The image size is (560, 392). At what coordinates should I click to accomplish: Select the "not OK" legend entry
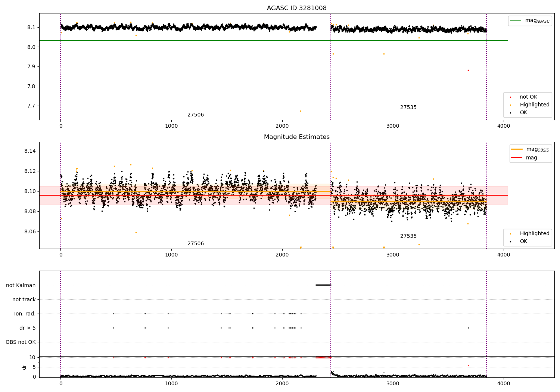[528, 97]
